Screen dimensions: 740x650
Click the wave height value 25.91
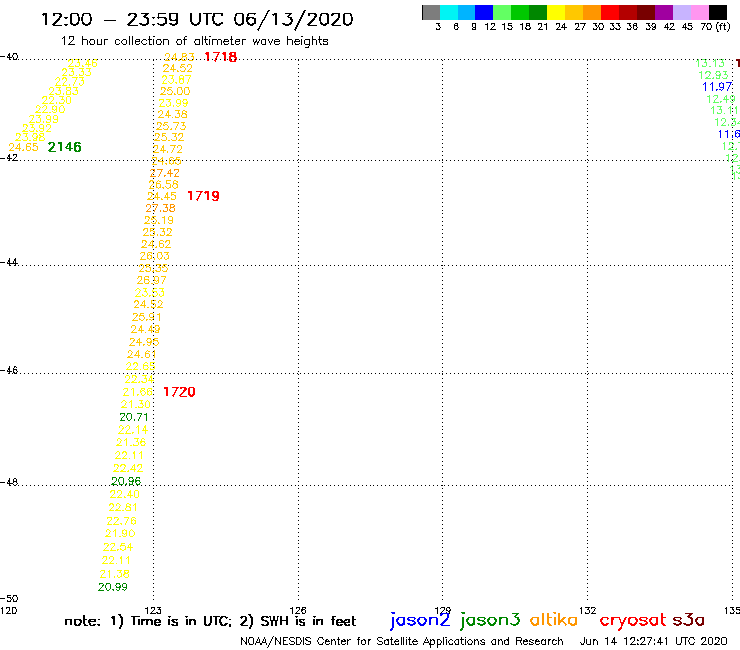tap(146, 317)
